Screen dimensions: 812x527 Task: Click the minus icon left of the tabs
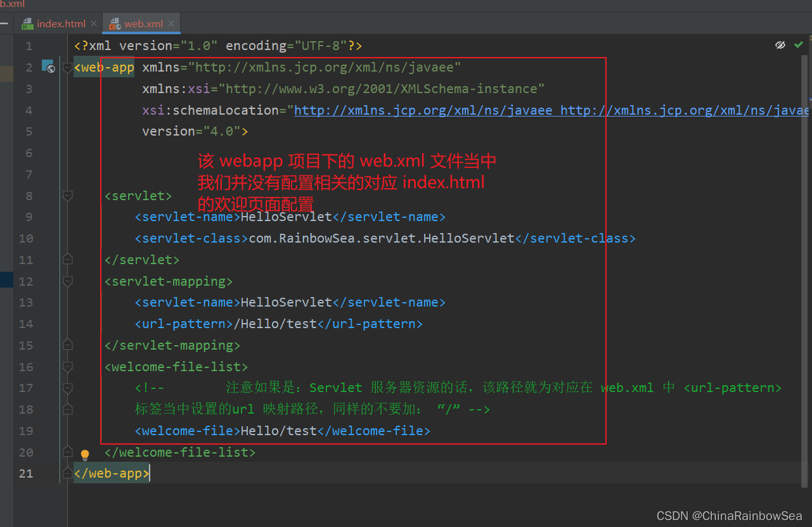pyautogui.click(x=4, y=23)
